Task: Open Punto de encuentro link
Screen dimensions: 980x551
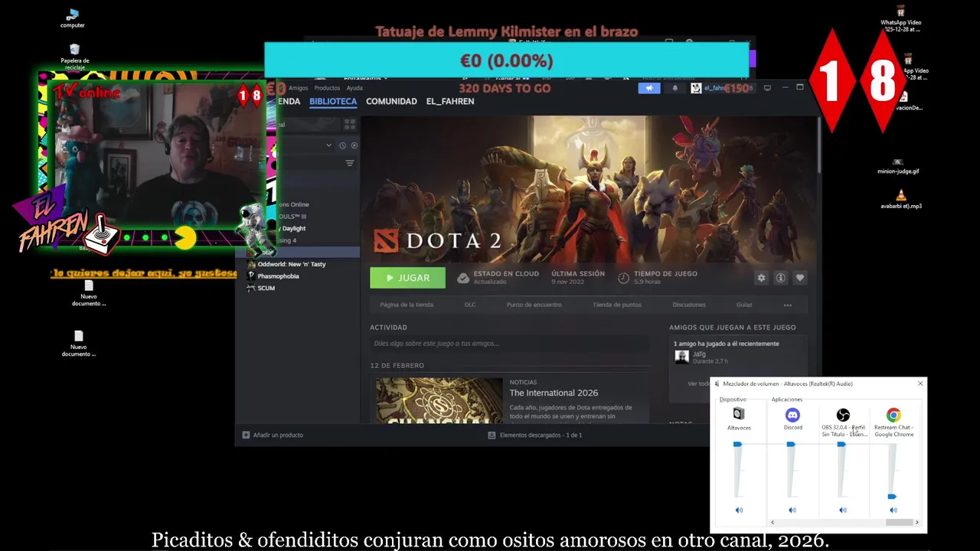Action: pyautogui.click(x=534, y=305)
